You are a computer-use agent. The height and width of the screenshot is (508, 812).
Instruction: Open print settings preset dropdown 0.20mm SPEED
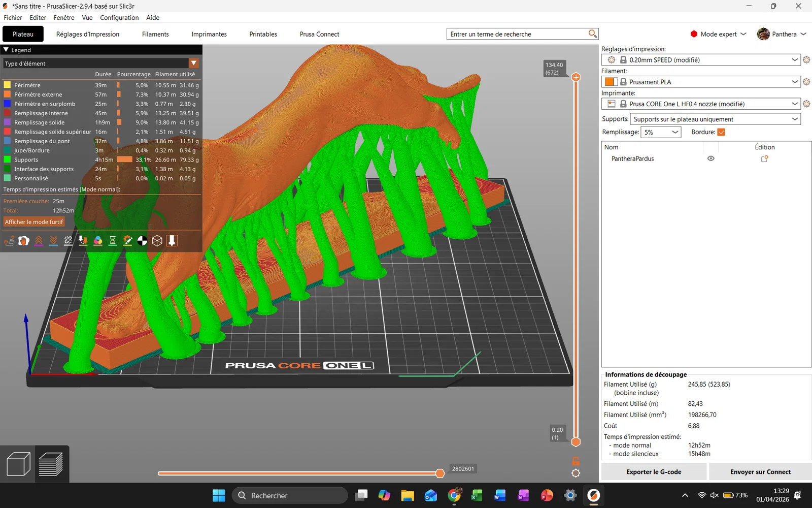tap(701, 60)
